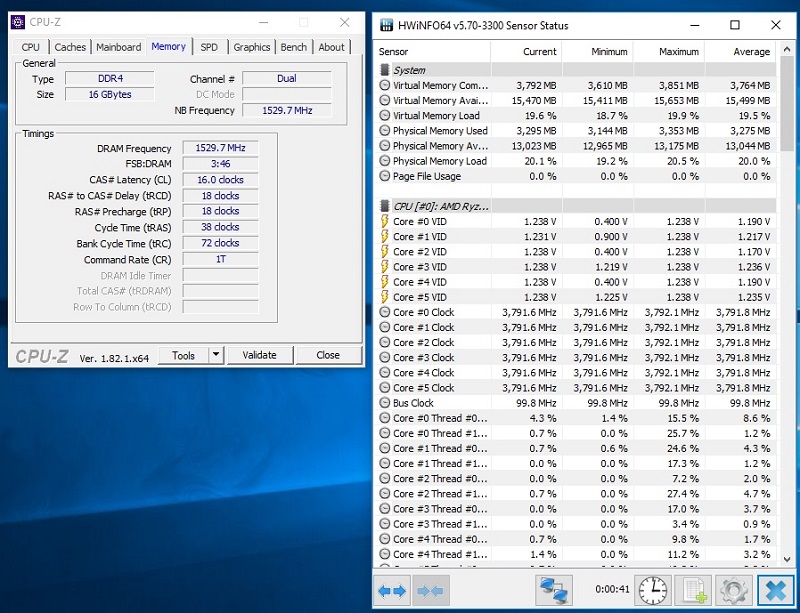Viewport: 800px width, 613px height.
Task: Click the CAS# Latency value 16.0 clocks
Action: (220, 180)
